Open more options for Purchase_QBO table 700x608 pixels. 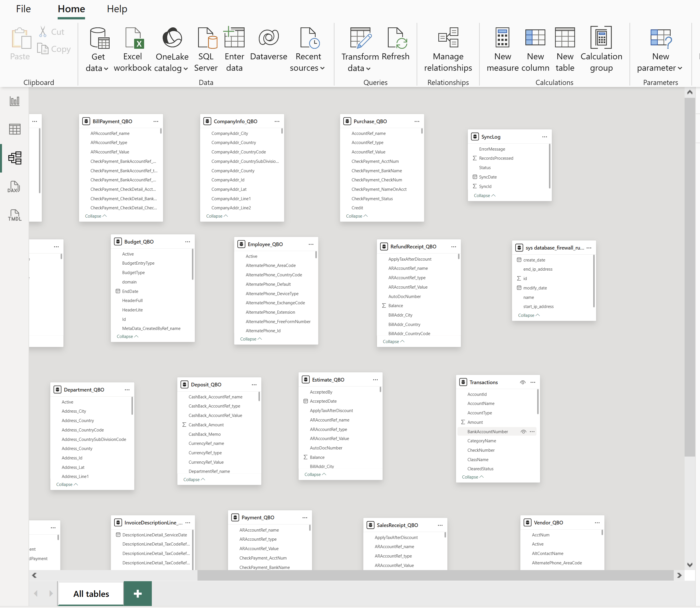click(417, 121)
